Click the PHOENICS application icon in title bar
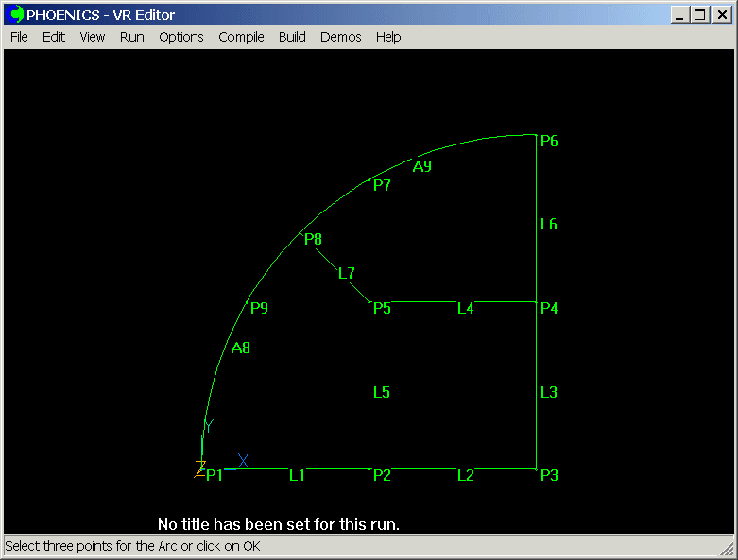This screenshot has height=560, width=738. click(16, 14)
